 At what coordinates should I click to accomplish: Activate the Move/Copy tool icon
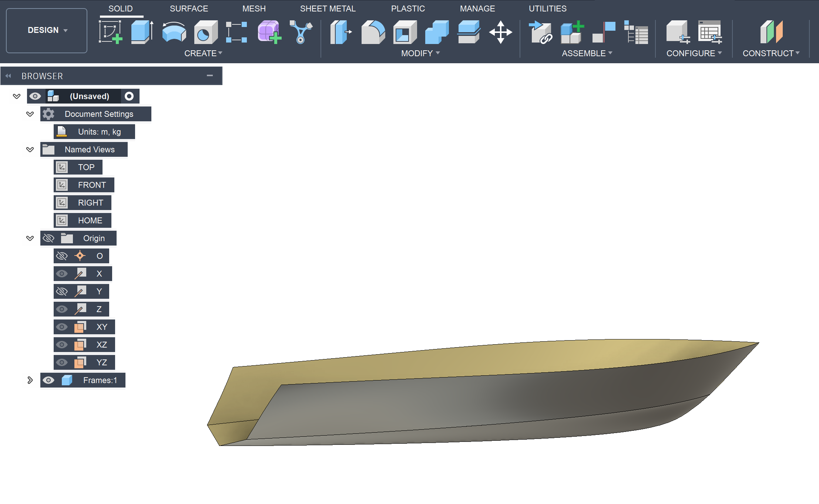pos(500,32)
